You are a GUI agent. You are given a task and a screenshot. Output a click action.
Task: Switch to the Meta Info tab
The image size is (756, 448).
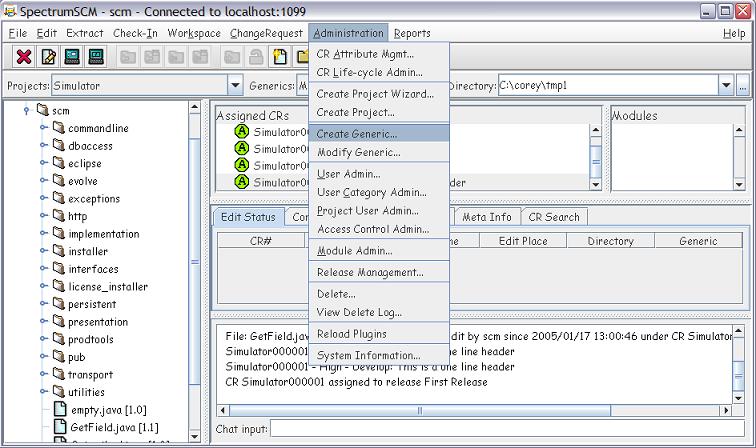tap(487, 217)
